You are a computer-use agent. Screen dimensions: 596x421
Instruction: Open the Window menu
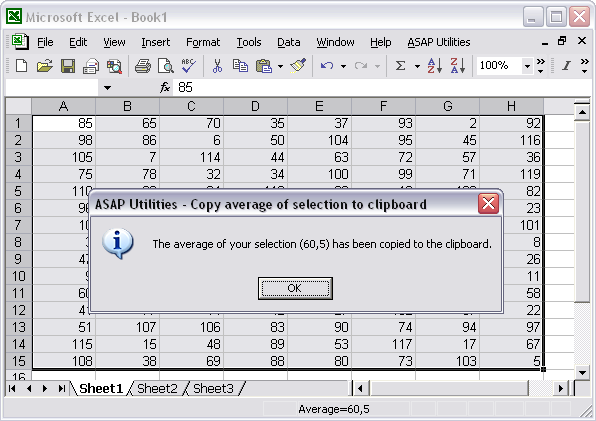(x=335, y=42)
